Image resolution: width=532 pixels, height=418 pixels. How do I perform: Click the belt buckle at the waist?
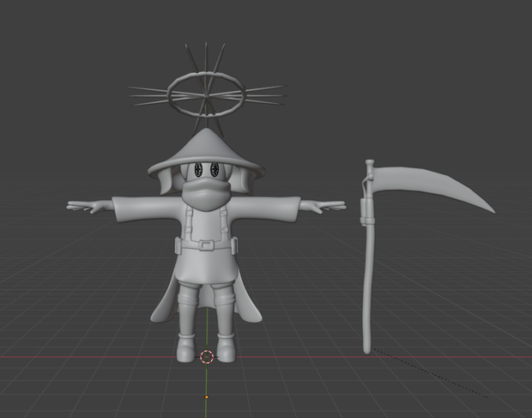206,245
